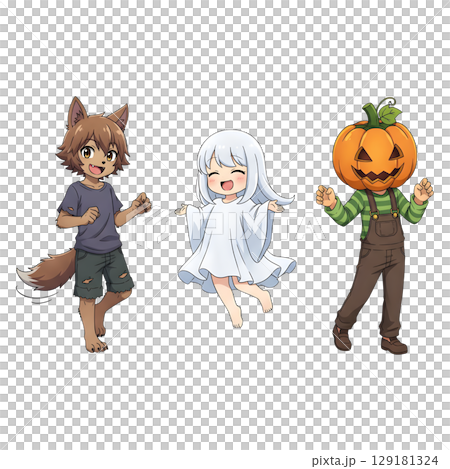Click the white-haired ghost girl illustration

coord(236,228)
